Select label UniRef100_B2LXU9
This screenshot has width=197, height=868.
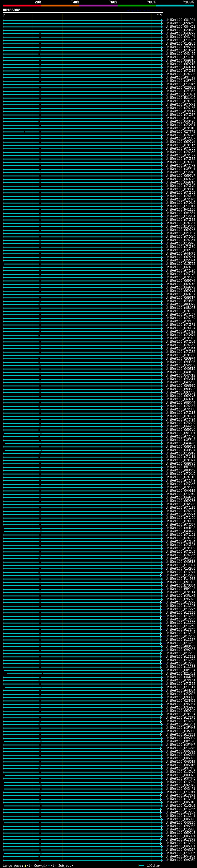click(x=180, y=98)
